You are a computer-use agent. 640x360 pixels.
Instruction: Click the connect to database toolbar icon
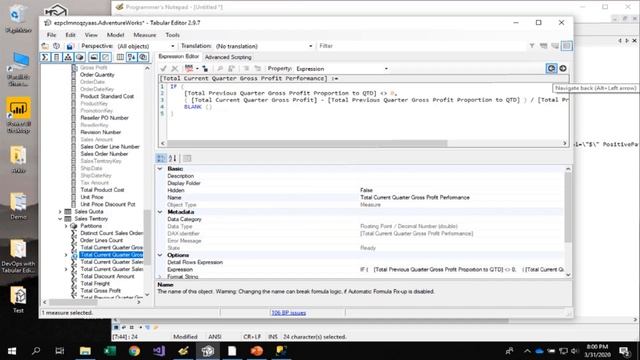tap(57, 46)
